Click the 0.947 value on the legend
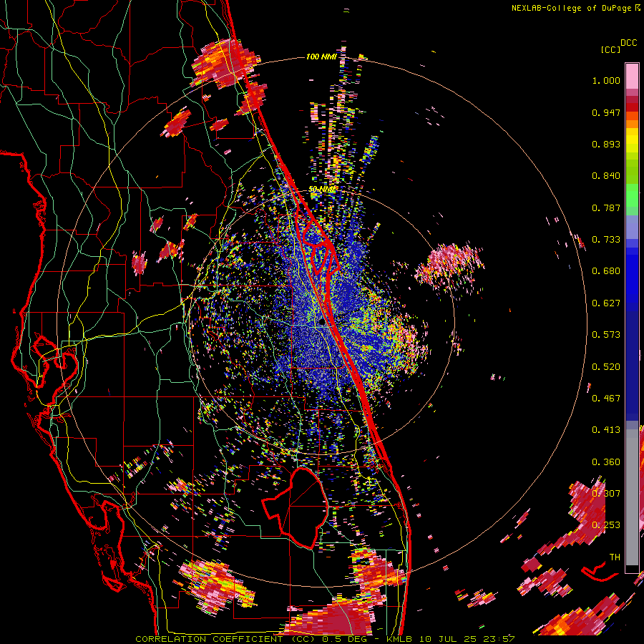The image size is (644, 644). (x=606, y=112)
